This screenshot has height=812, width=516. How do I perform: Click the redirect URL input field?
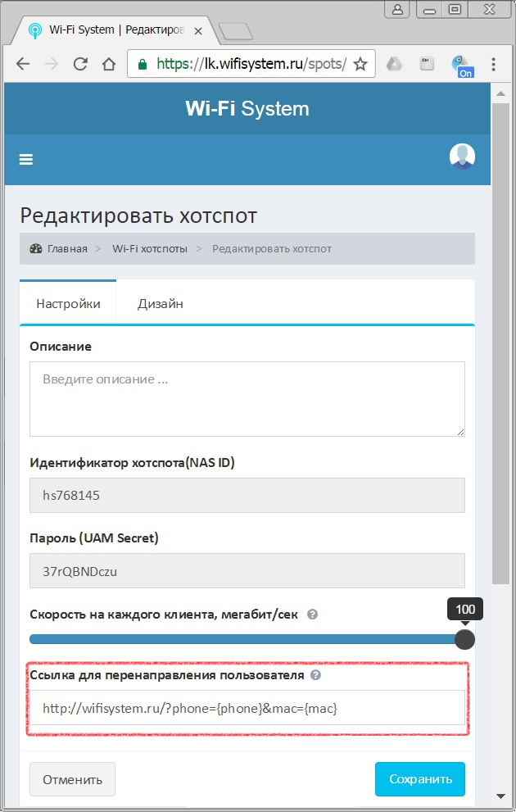247,707
